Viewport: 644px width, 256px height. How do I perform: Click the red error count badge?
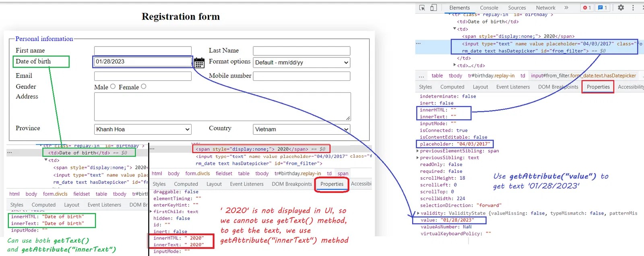[x=587, y=8]
